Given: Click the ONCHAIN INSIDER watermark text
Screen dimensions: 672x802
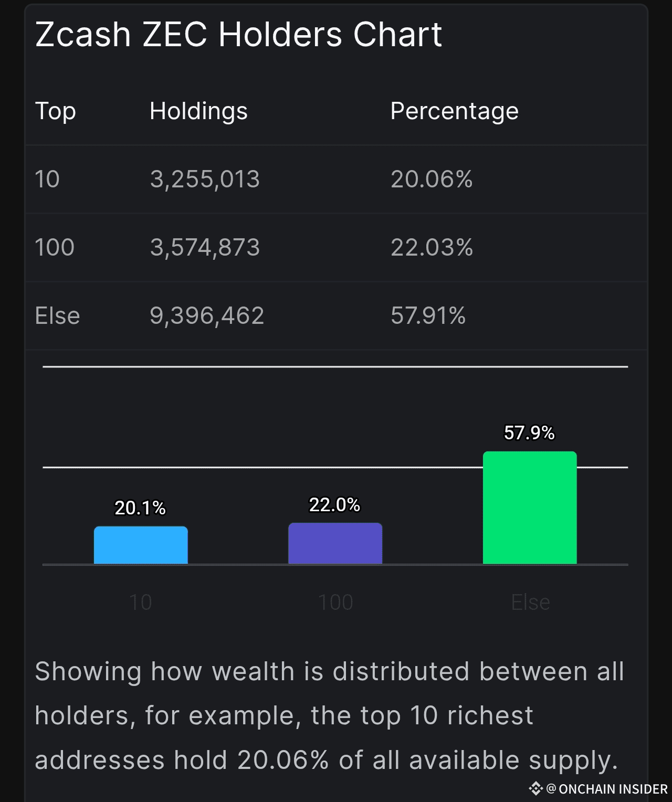Looking at the screenshot, I should pos(613,789).
